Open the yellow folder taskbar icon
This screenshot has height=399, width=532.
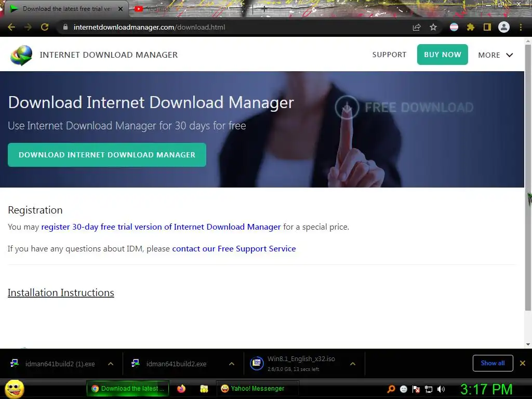click(x=204, y=389)
